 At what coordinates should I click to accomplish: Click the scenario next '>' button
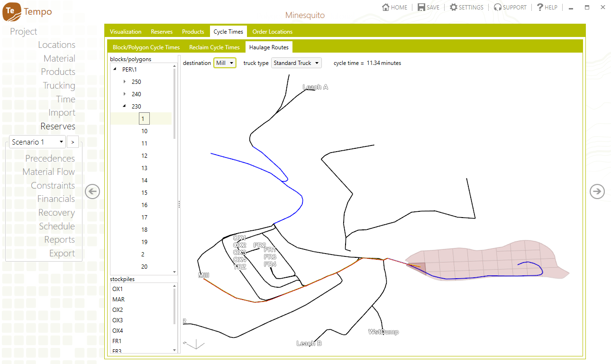coord(73,142)
